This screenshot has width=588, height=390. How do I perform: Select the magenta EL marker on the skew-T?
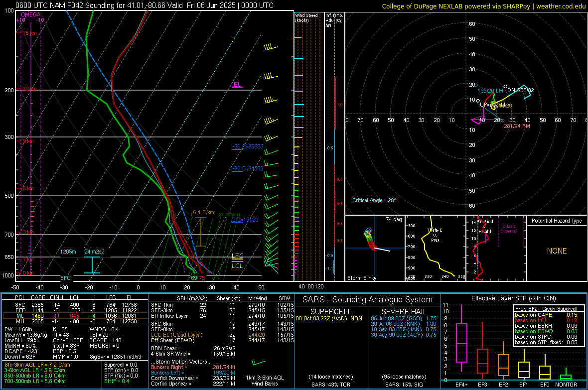click(x=237, y=85)
